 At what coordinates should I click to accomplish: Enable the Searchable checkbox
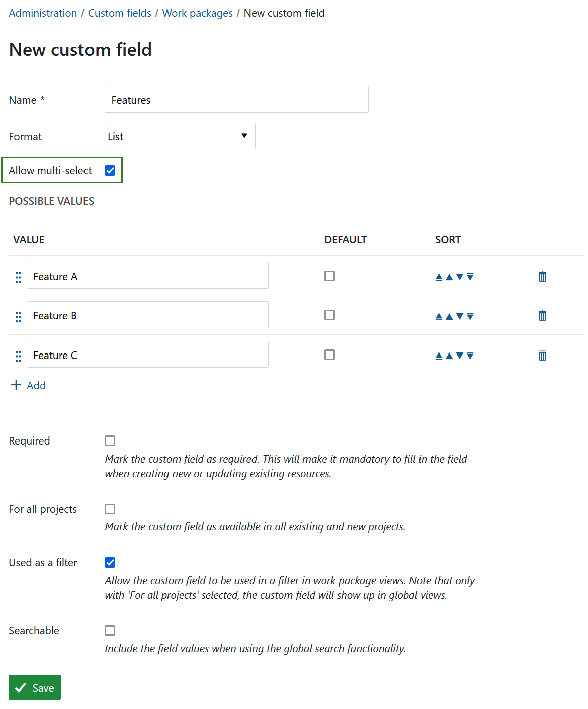click(x=110, y=631)
